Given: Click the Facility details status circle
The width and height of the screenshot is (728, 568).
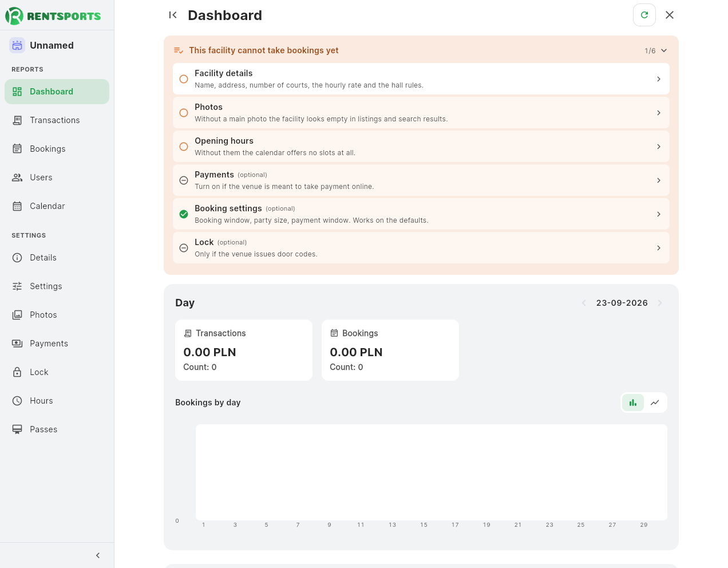Looking at the screenshot, I should click(x=184, y=79).
